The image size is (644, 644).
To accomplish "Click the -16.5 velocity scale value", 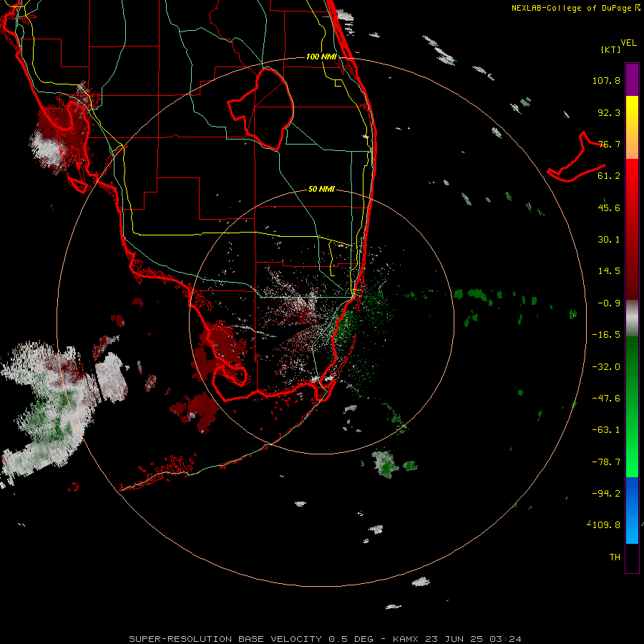I will tap(606, 335).
